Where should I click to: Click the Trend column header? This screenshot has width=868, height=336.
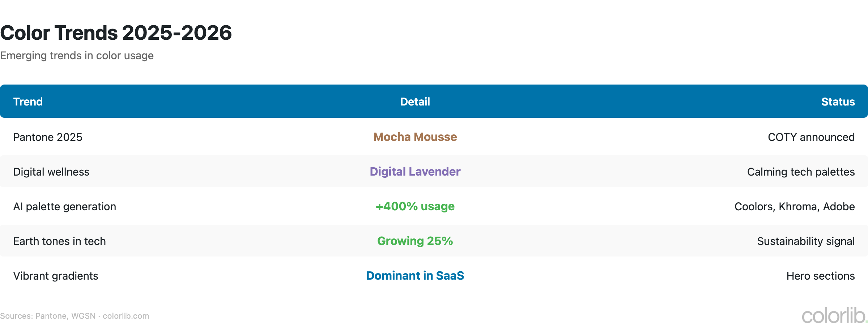[28, 102]
